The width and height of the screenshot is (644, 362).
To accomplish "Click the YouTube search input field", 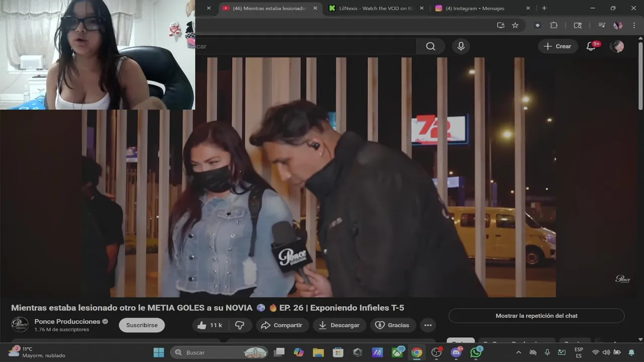I will (x=306, y=46).
